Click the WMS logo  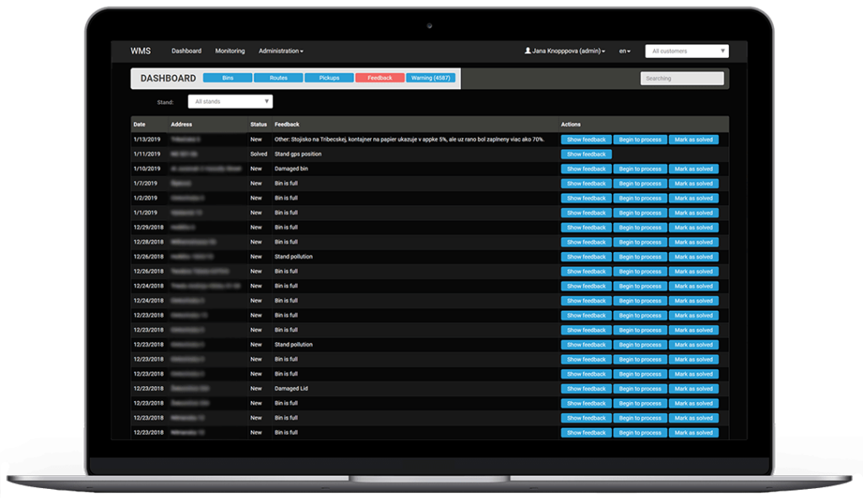pos(140,51)
